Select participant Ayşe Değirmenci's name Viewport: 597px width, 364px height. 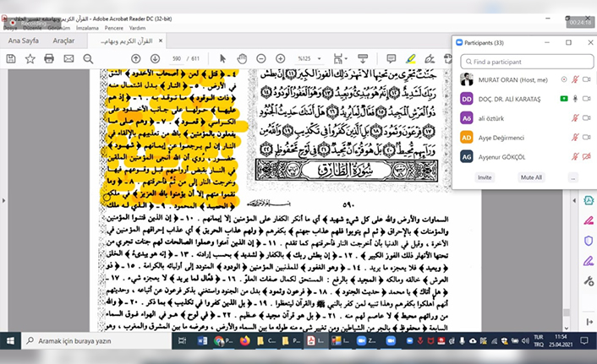501,138
